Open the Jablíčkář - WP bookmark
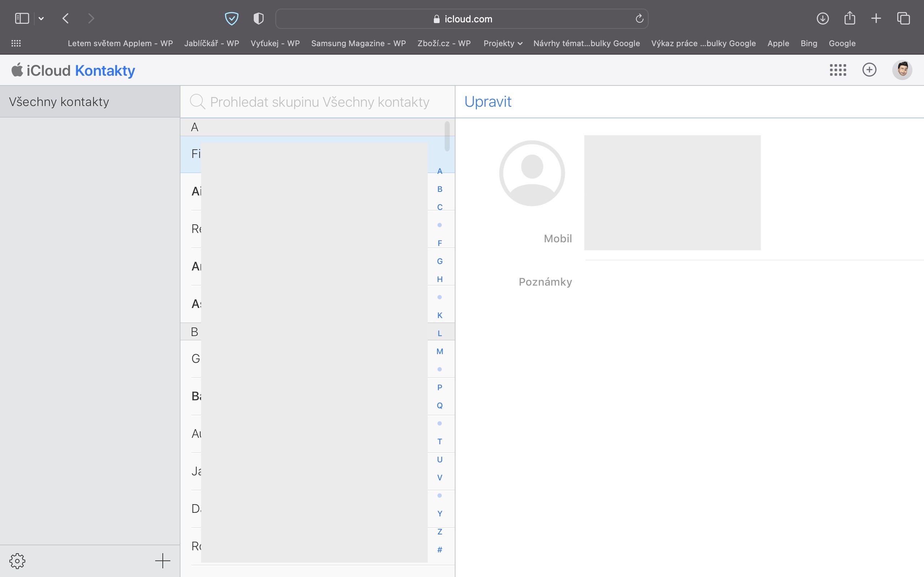 (x=212, y=44)
